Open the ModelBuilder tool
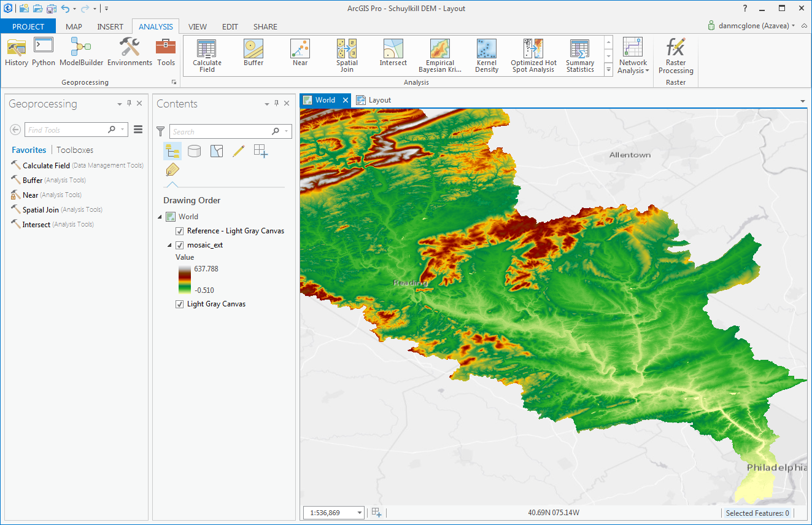This screenshot has height=525, width=812. point(81,52)
